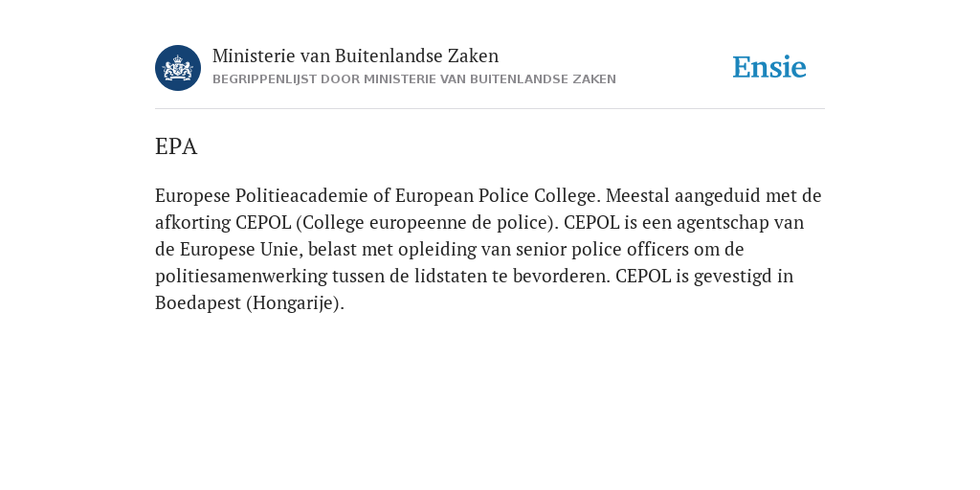
Task: Click the horizontal divider below the header
Action: [490, 109]
